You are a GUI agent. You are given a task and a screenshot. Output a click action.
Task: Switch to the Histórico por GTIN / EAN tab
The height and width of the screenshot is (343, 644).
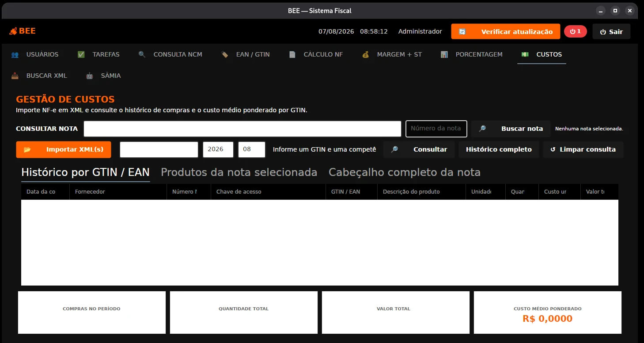(86, 172)
